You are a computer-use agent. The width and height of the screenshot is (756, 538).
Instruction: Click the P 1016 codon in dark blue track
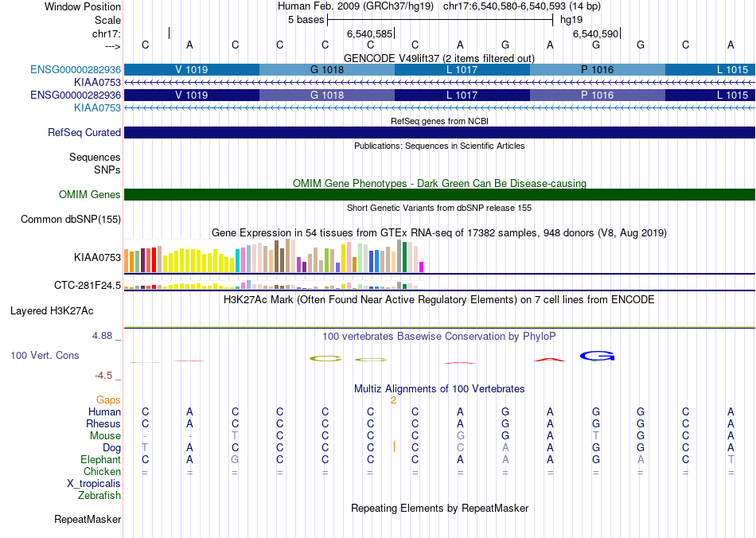click(598, 95)
